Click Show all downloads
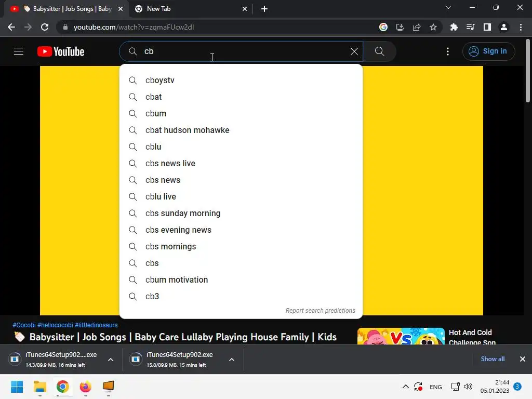This screenshot has height=399, width=532. click(x=493, y=359)
